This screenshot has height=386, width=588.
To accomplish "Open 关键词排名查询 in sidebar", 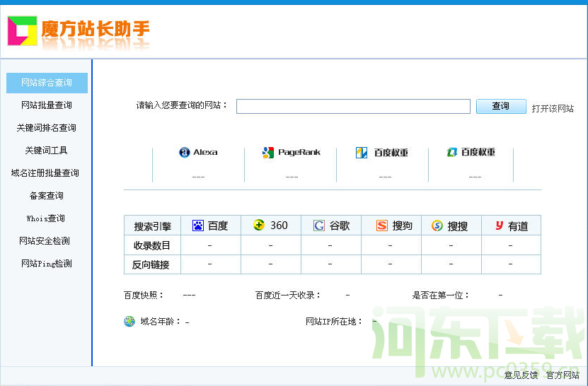I will pyautogui.click(x=47, y=128).
